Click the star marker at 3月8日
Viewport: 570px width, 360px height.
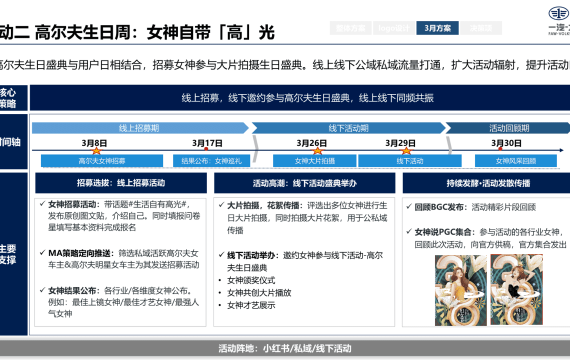(96, 150)
